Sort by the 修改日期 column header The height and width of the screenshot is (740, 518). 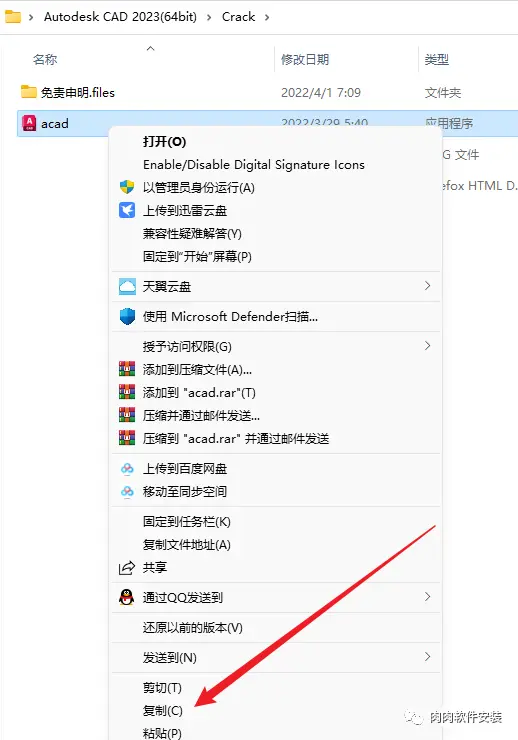coord(305,59)
